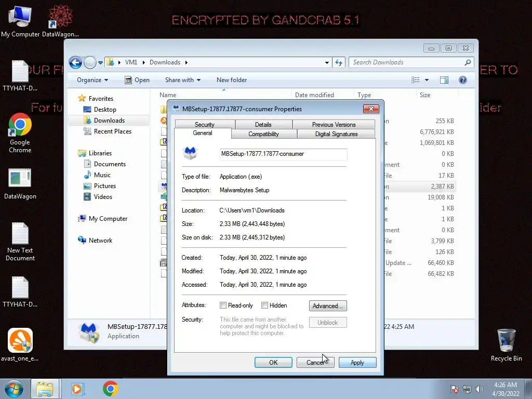Open the recent pages dropdown next to the forward arrow
This screenshot has width=532, height=399.
click(100, 62)
